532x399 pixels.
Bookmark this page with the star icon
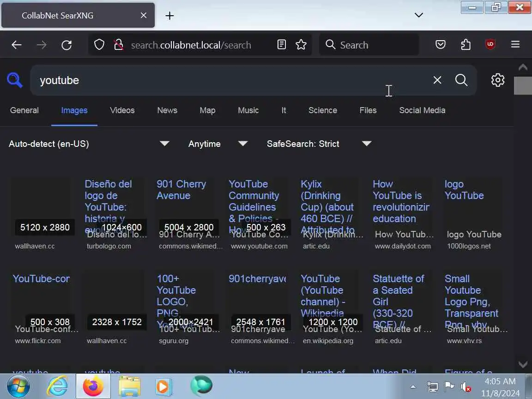tap(301, 44)
